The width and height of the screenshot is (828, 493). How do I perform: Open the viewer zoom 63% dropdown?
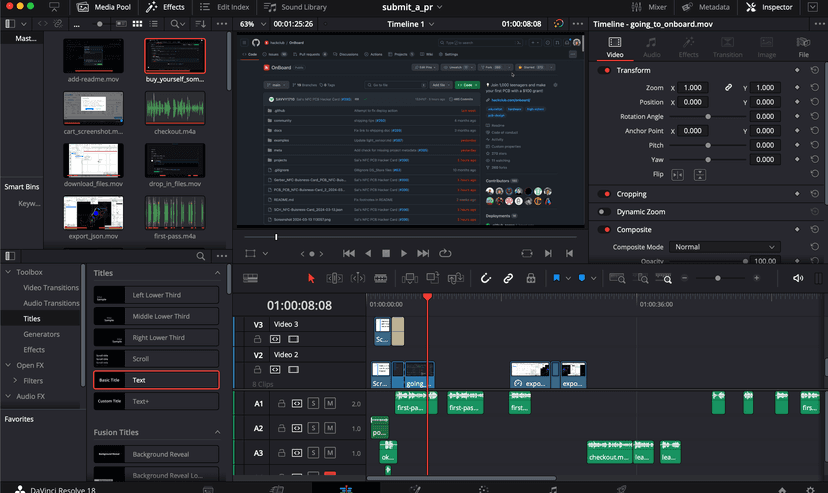click(254, 24)
